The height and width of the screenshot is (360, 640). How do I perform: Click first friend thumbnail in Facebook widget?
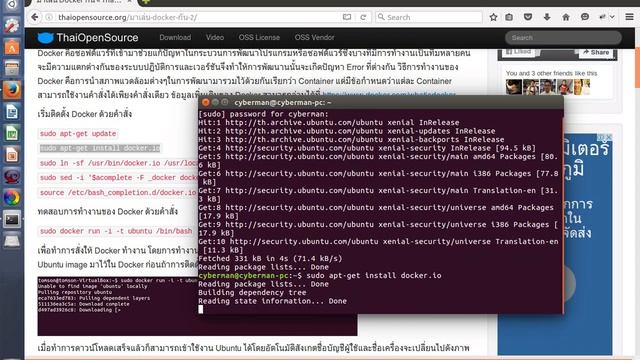point(513,87)
